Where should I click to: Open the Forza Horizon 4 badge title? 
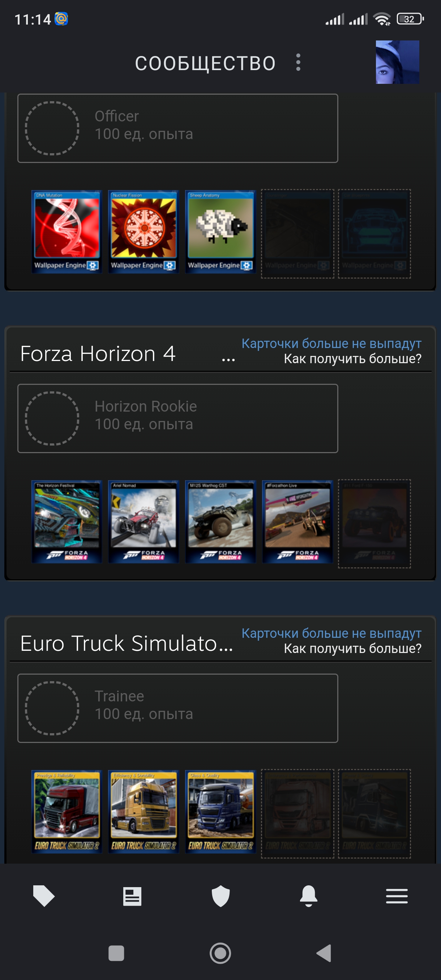98,353
